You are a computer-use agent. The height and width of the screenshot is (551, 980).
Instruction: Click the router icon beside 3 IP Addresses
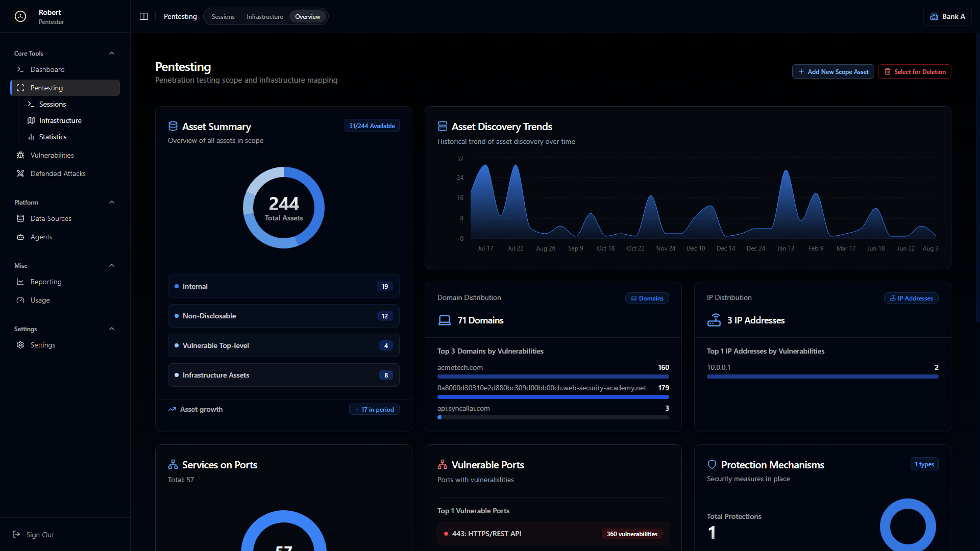point(714,320)
